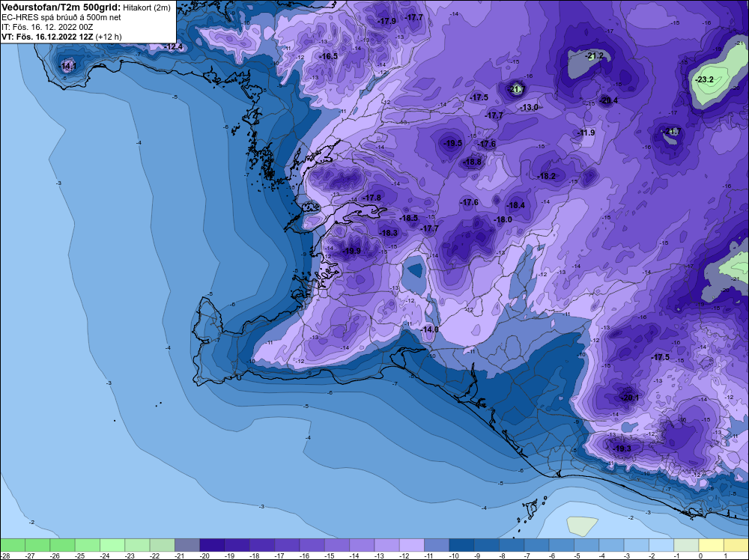Click the -18.2 temperature label
Viewport: 749px width, 560px height.
pos(547,176)
